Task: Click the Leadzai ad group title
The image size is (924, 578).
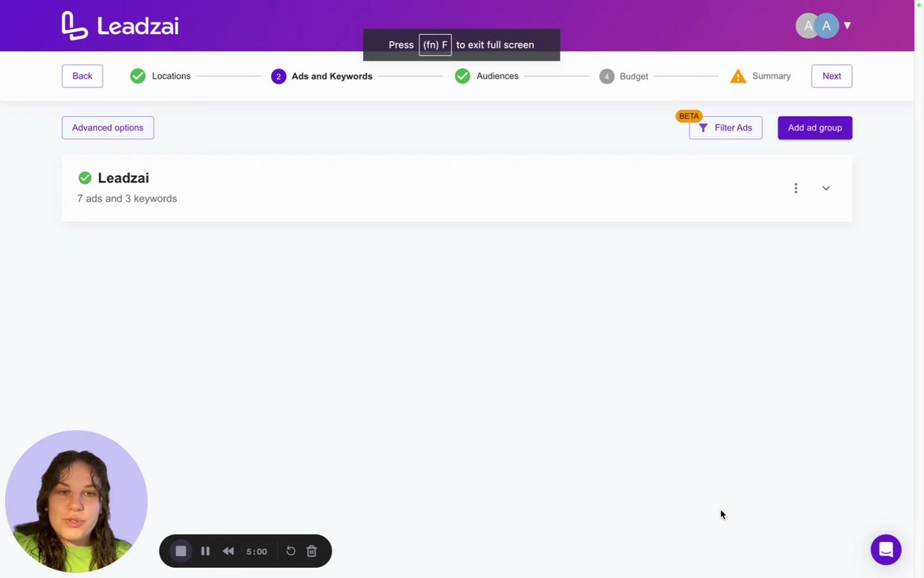Action: 123,178
